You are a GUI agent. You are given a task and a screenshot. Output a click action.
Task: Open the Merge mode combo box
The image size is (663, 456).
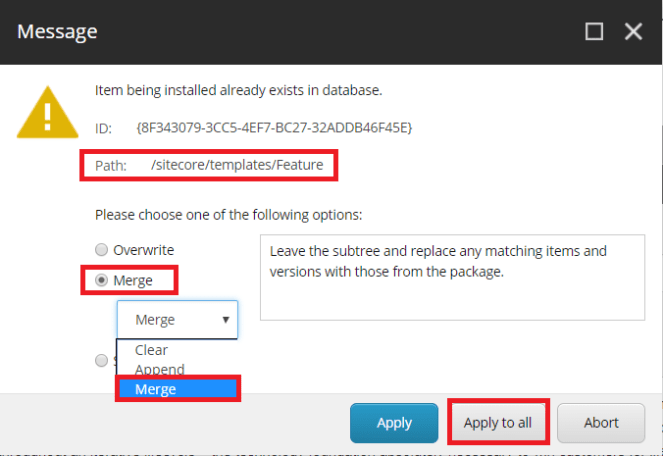177,320
